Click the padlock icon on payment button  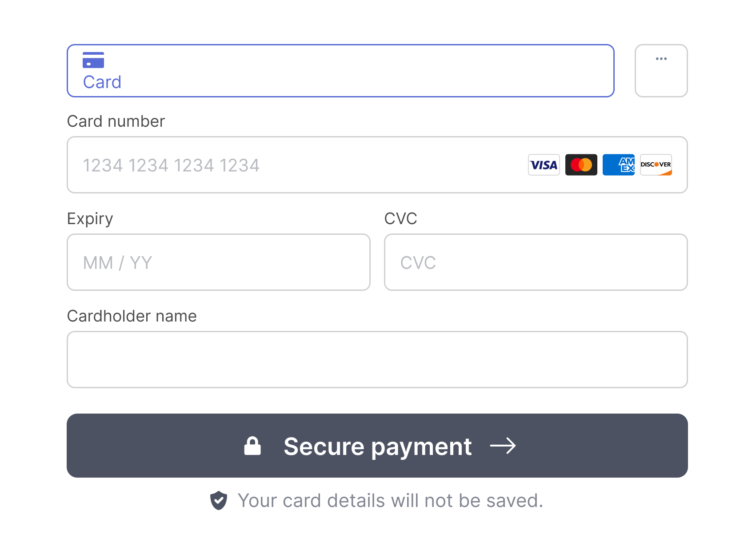click(252, 446)
